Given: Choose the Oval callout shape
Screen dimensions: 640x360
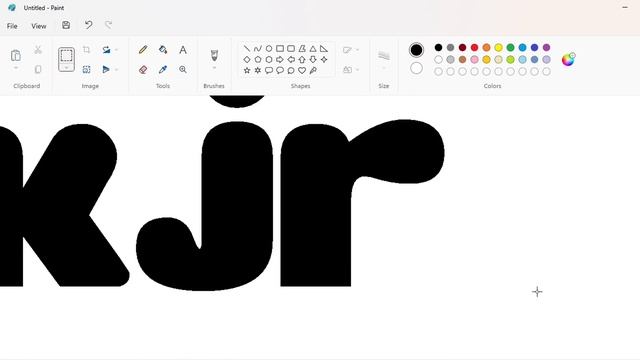Looking at the screenshot, I should coord(280,70).
